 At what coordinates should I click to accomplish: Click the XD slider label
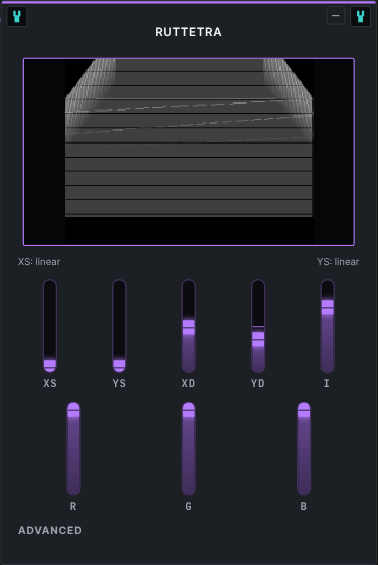click(188, 383)
